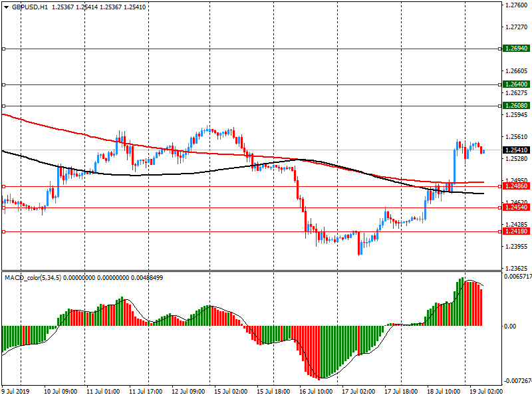
Task: Open the chart menu triangle beside GBPUSD
Action: 6,7
